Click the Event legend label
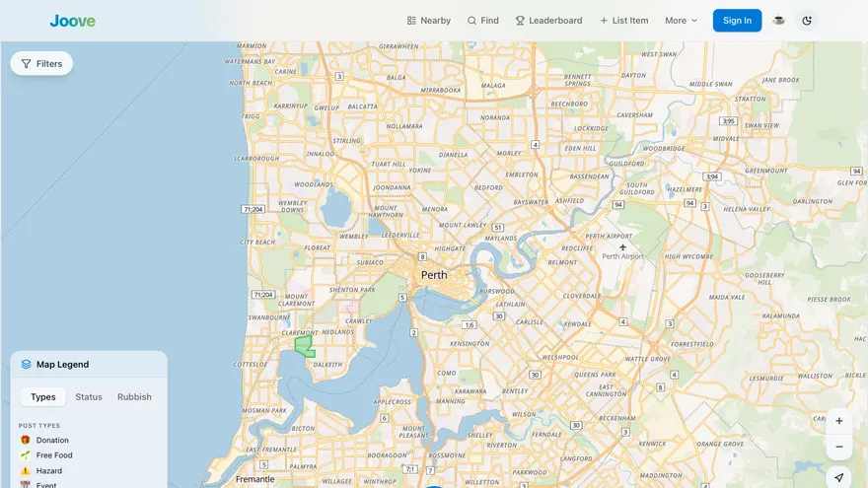Viewport: 868px width, 488px height. click(x=46, y=485)
